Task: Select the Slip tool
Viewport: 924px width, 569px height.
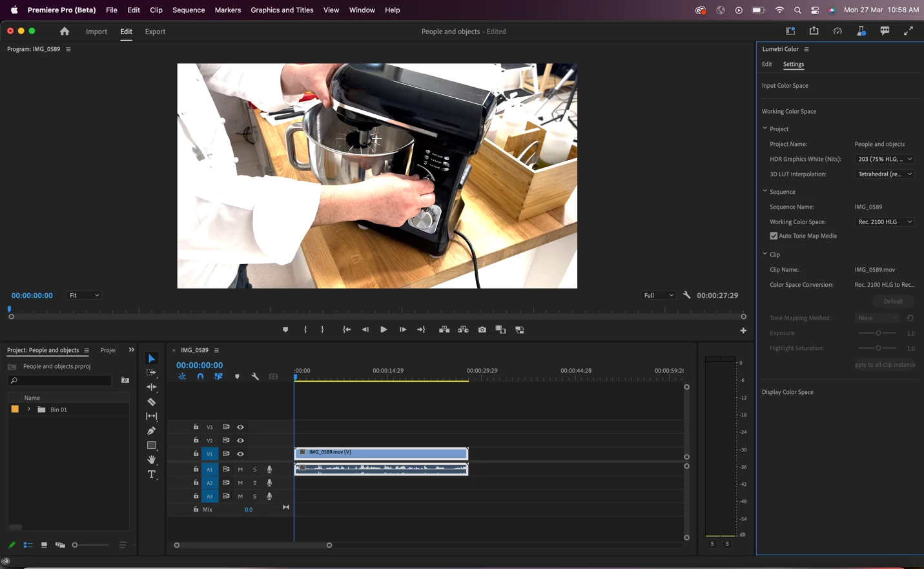Action: point(152,417)
